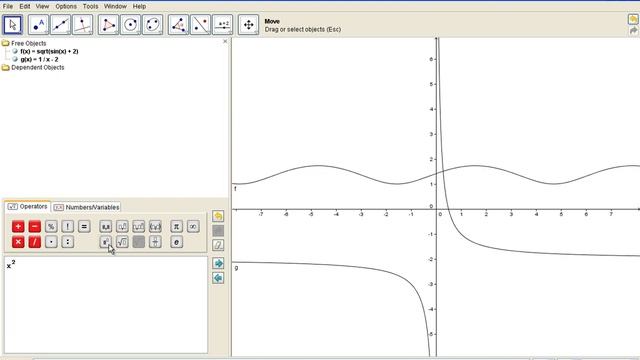This screenshot has height=360, width=640.
Task: Click the g label on the graph
Action: click(x=236, y=268)
